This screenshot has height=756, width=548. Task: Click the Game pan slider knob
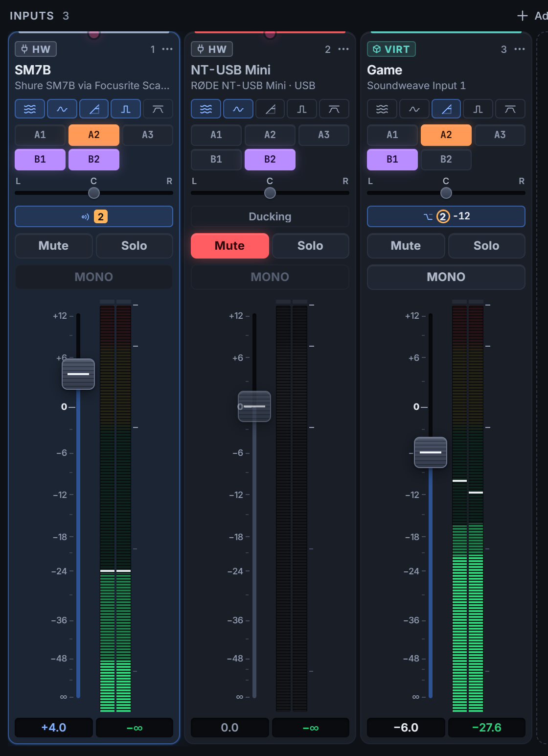click(x=446, y=193)
